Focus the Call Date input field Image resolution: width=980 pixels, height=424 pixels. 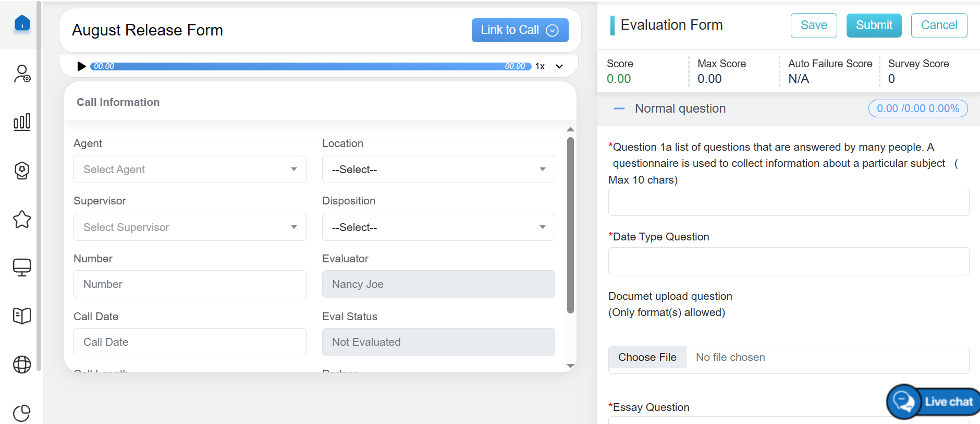click(190, 342)
